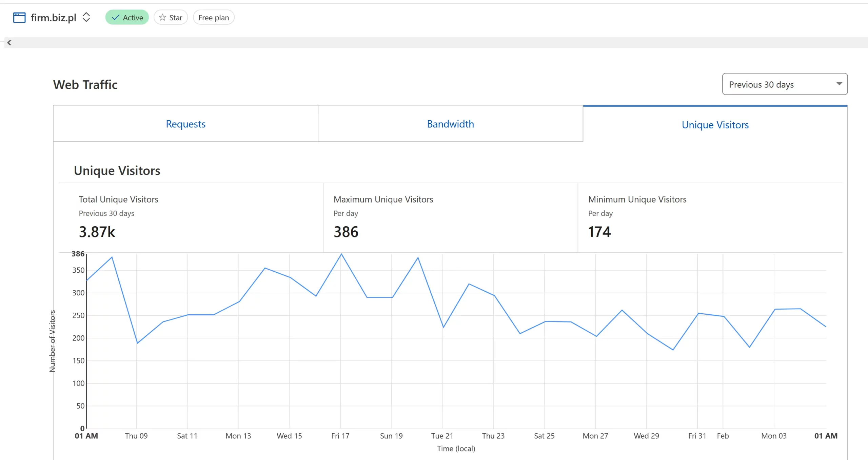Select the Unique Visitors tab

(x=715, y=125)
